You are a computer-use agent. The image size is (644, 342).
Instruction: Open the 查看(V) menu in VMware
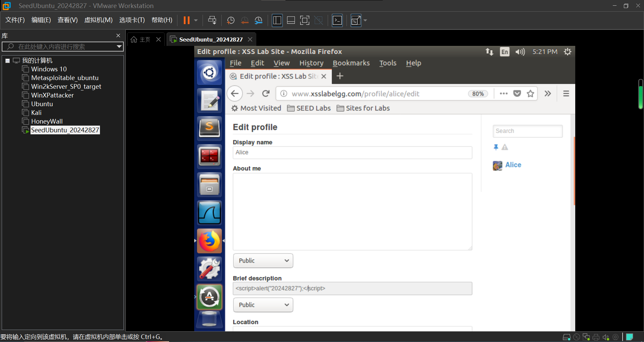pyautogui.click(x=68, y=20)
